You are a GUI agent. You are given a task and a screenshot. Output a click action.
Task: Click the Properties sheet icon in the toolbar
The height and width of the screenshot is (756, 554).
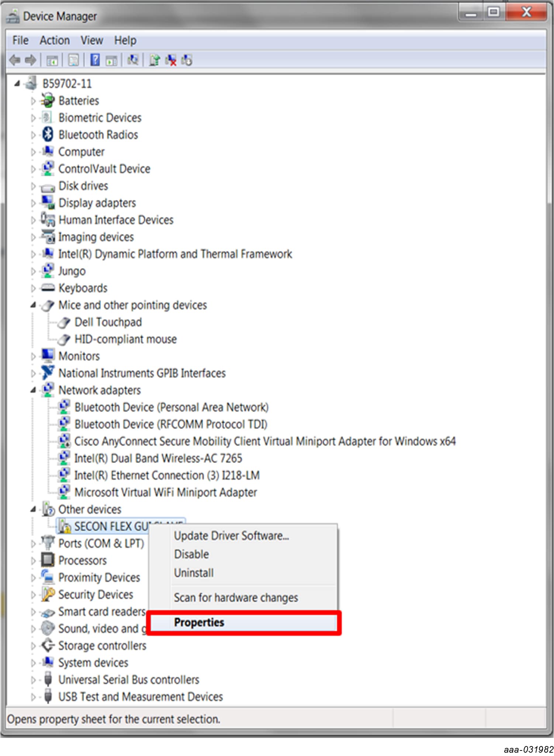click(x=74, y=61)
